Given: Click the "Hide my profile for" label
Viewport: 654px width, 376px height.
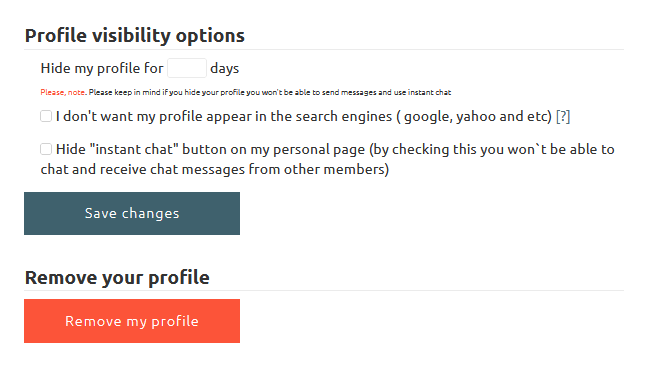Looking at the screenshot, I should tap(102, 68).
